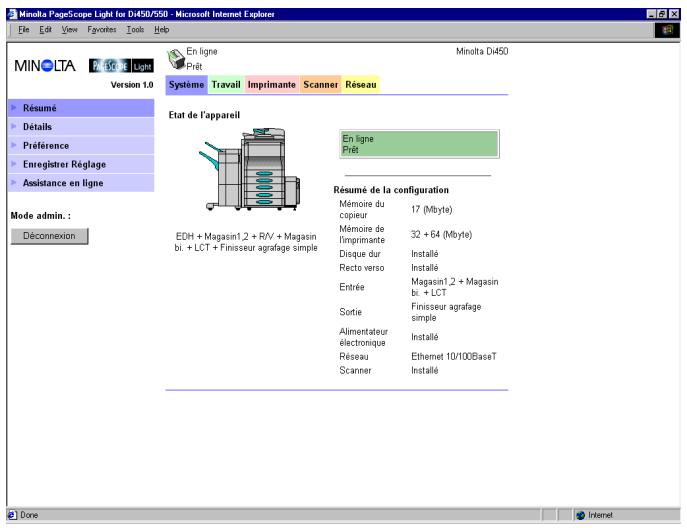Open the File menu
The height and width of the screenshot is (528, 687).
click(24, 30)
